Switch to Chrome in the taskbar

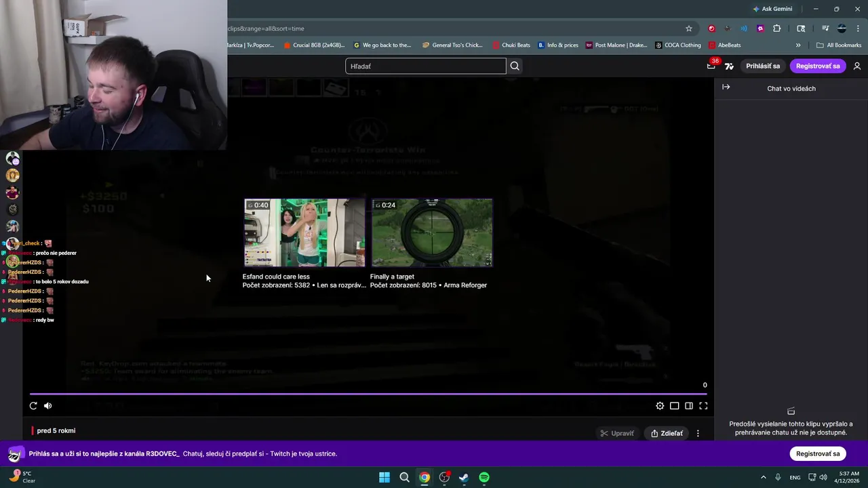(x=424, y=477)
